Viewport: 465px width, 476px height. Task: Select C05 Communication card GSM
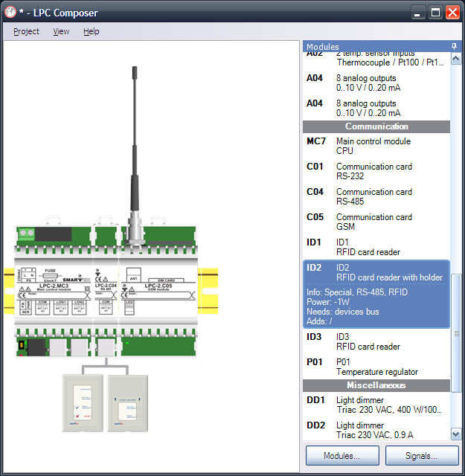pyautogui.click(x=376, y=222)
